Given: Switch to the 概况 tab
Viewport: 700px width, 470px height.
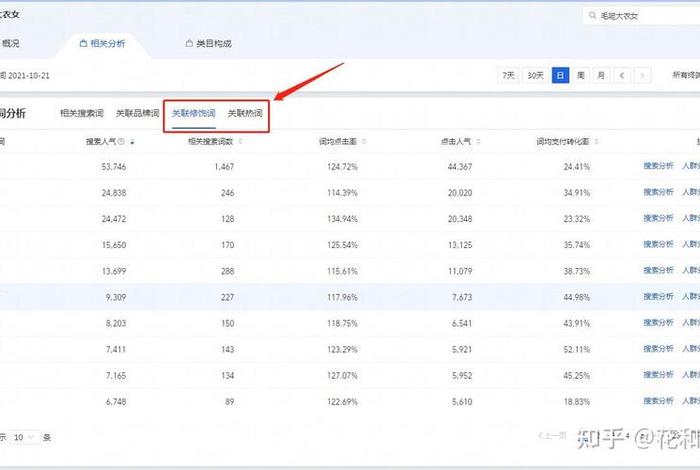Looking at the screenshot, I should coord(10,44).
